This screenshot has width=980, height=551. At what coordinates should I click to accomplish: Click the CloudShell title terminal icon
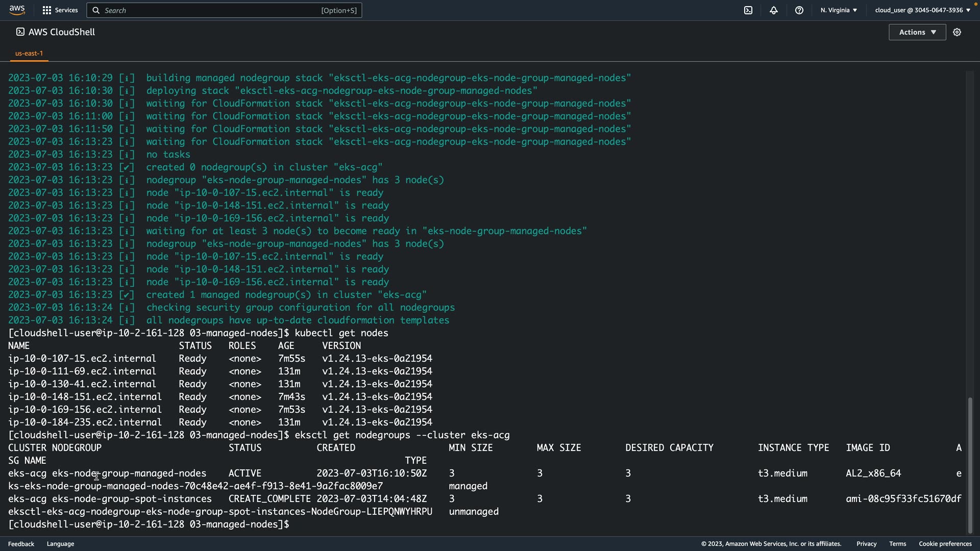(x=20, y=32)
